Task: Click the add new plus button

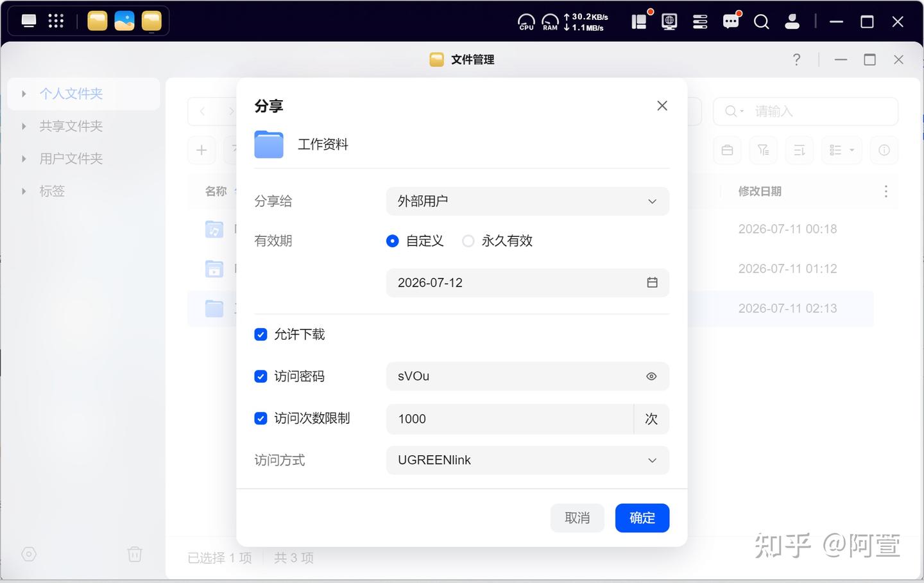Action: [201, 150]
